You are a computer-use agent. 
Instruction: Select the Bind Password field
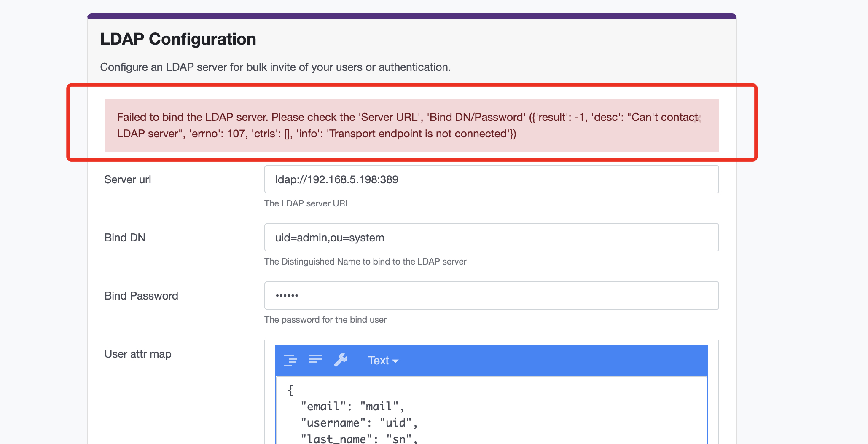pyautogui.click(x=491, y=296)
